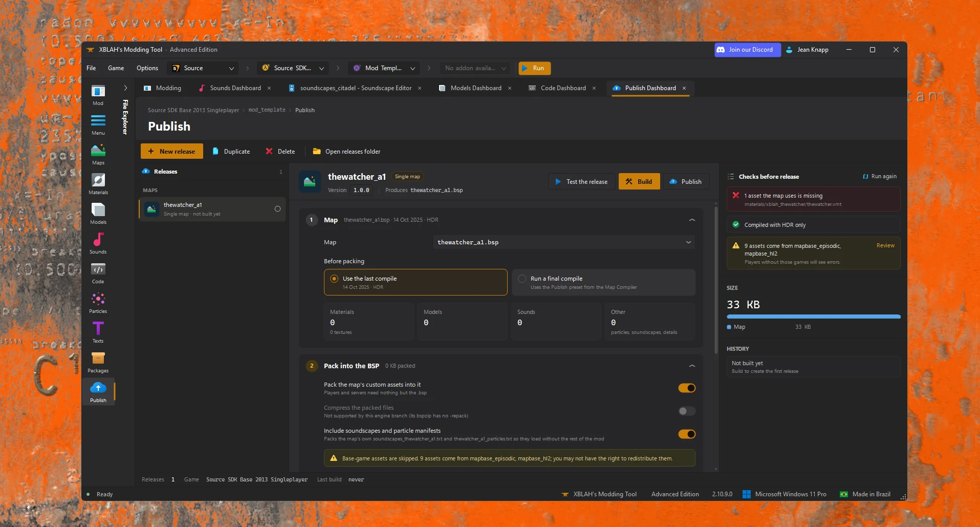Open releases folder
Screen dimensions: 980x527
pyautogui.click(x=346, y=152)
